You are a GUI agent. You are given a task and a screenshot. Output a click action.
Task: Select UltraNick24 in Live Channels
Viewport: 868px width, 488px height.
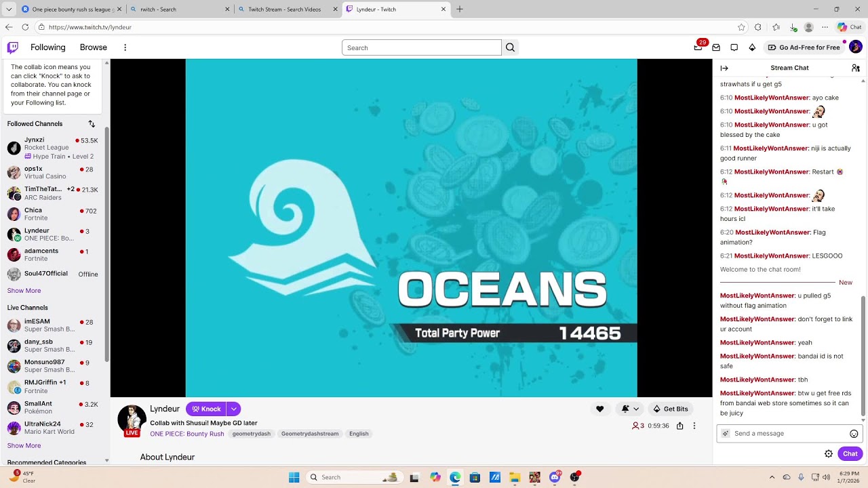coord(53,428)
